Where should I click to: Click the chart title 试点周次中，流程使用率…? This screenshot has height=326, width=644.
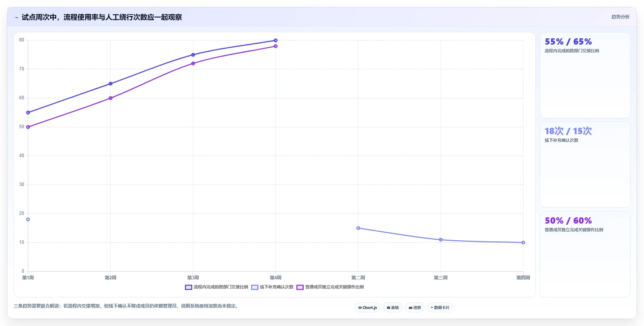pos(102,17)
